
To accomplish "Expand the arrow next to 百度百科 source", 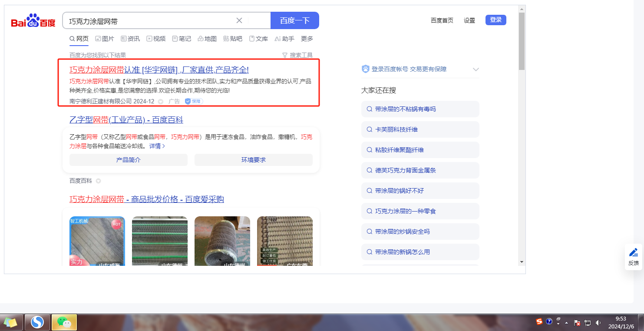I will (x=99, y=181).
